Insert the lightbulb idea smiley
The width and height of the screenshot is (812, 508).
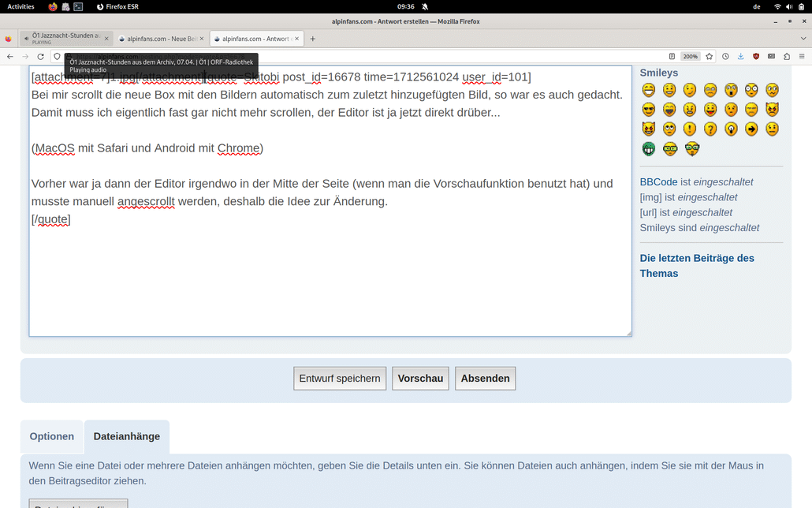click(730, 128)
